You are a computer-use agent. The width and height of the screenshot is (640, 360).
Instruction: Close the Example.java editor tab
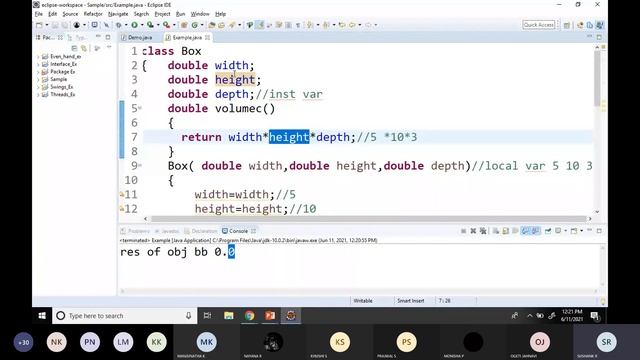click(207, 37)
